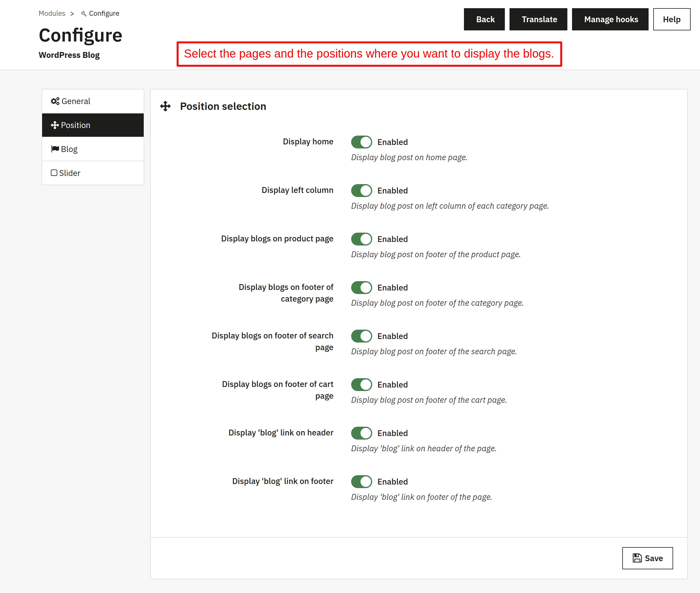Toggle the 'blog' link on header switch
Viewport: 700px width, 593px height.
point(362,433)
